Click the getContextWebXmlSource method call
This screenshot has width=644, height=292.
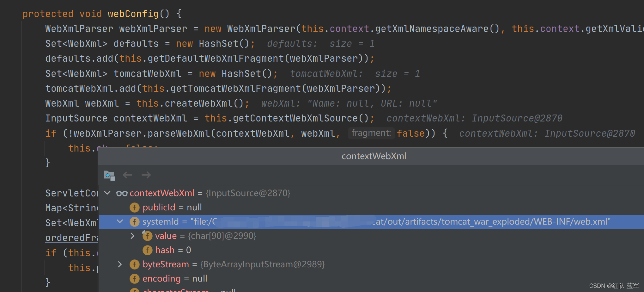point(295,118)
